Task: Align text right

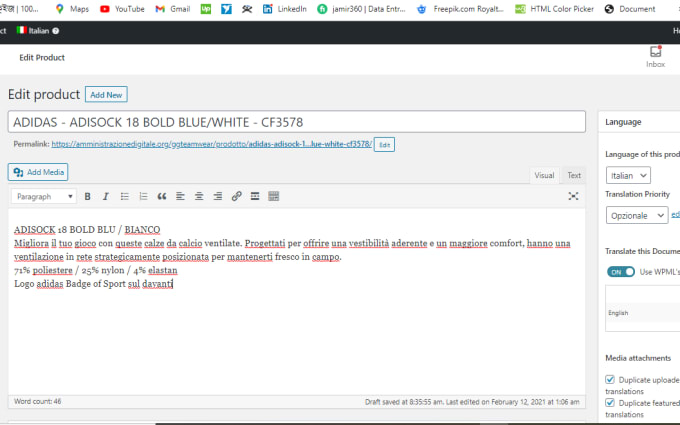Action: [218, 196]
